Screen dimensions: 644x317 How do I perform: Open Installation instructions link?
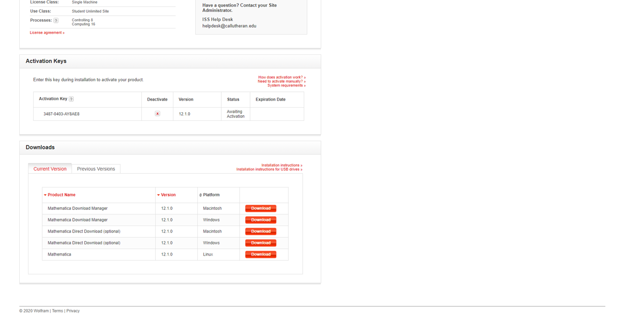tap(282, 165)
